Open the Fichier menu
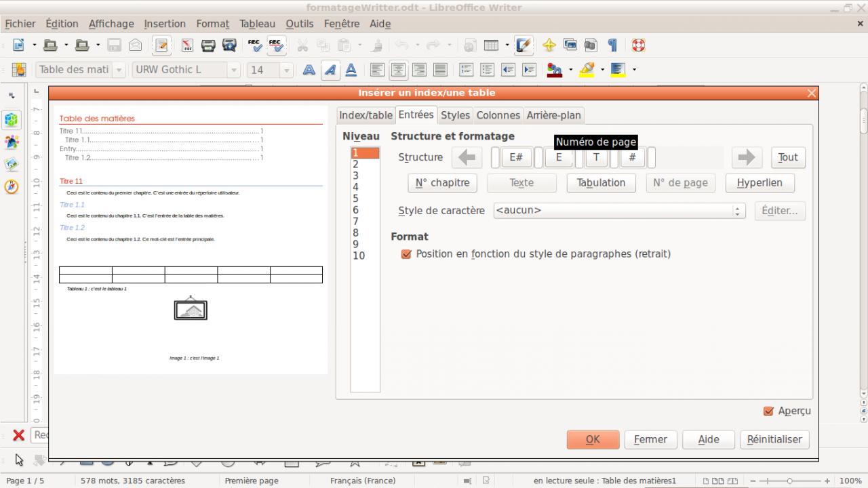 pyautogui.click(x=20, y=24)
